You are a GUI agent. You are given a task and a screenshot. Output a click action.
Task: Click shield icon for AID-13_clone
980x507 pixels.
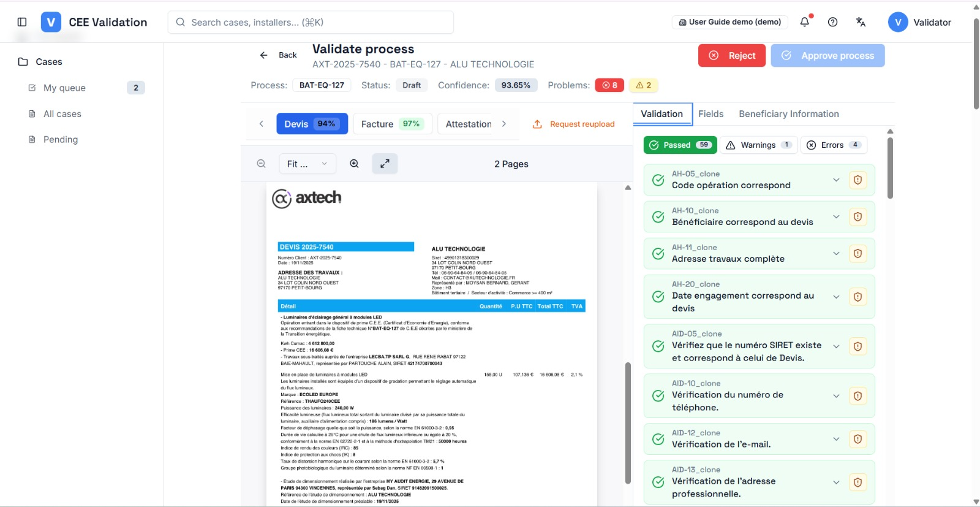(x=858, y=482)
